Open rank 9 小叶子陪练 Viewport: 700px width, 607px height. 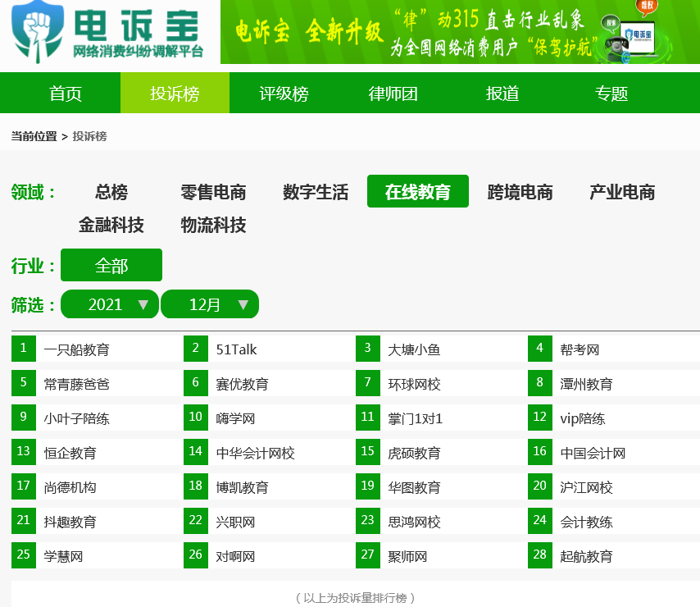(x=77, y=418)
